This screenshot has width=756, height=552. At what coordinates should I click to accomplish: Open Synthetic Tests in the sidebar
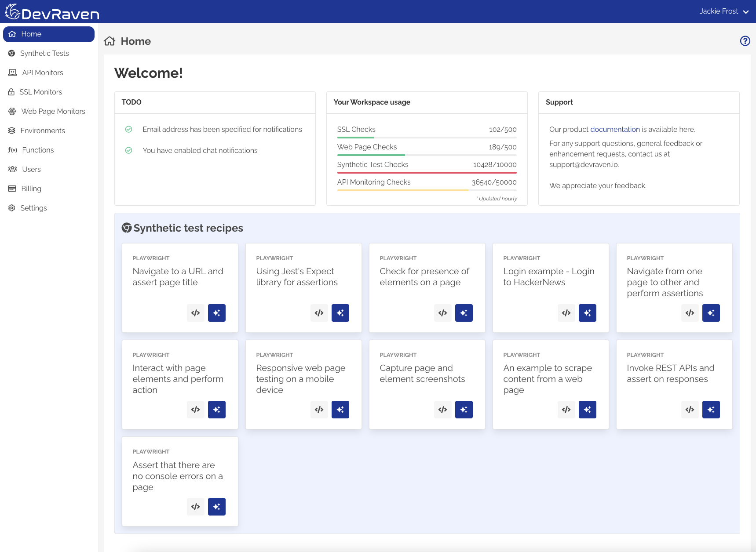tap(44, 53)
